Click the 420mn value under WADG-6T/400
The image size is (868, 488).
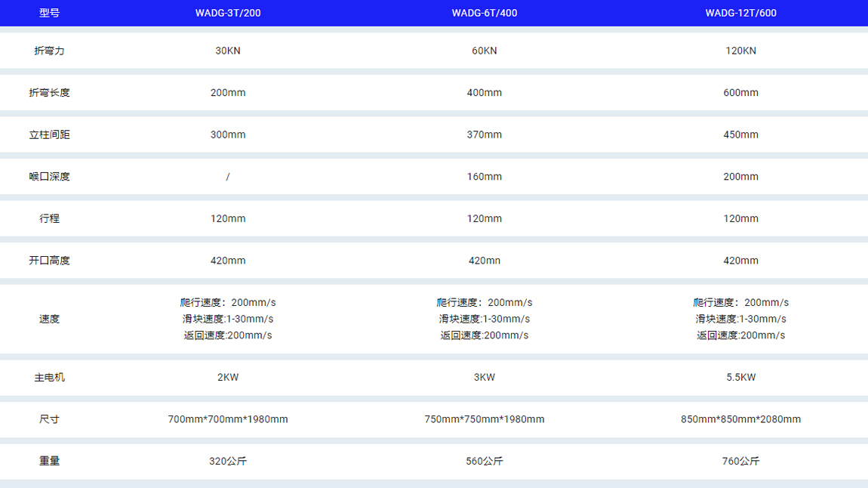[484, 261]
